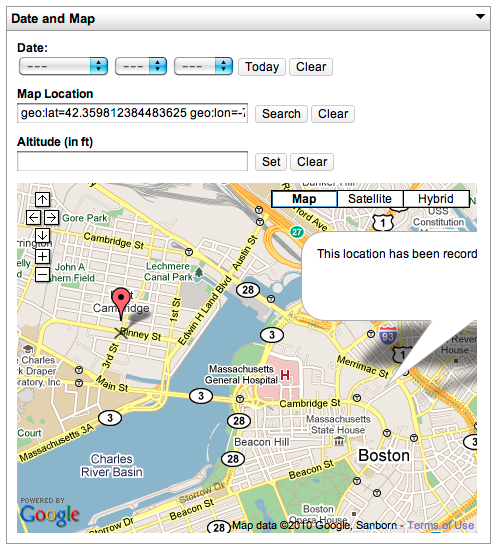Switch to Satellite view
The height and width of the screenshot is (558, 501).
click(x=370, y=199)
